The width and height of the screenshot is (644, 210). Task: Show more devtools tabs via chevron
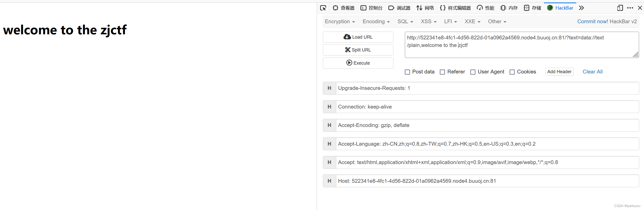[581, 8]
